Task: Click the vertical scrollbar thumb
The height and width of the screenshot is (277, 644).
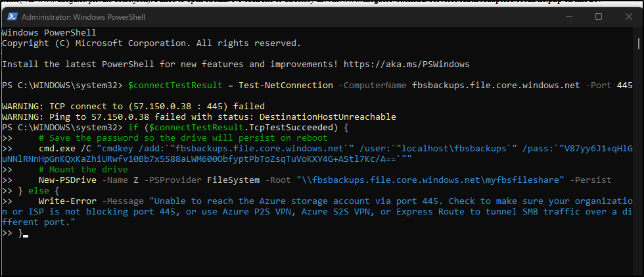Action: (639, 43)
